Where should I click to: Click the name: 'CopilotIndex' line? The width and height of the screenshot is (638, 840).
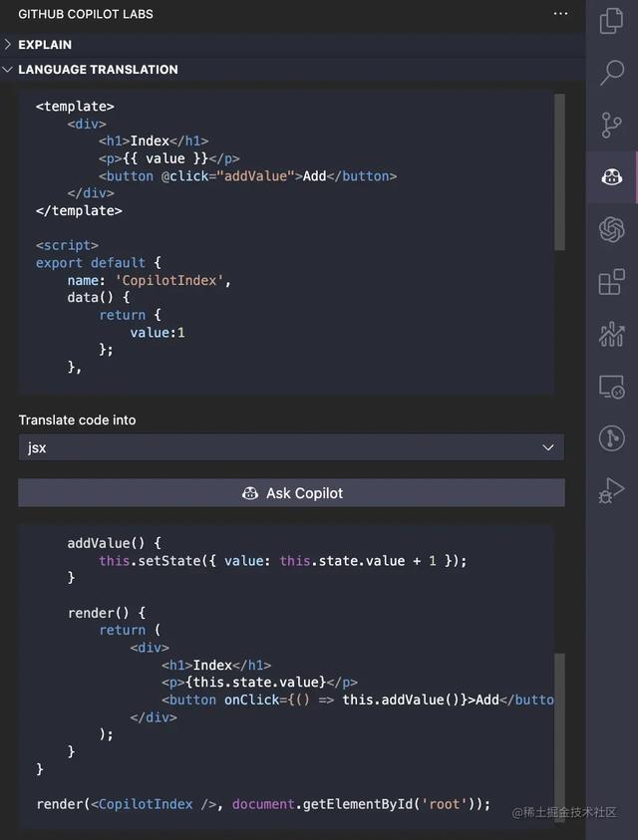(150, 280)
